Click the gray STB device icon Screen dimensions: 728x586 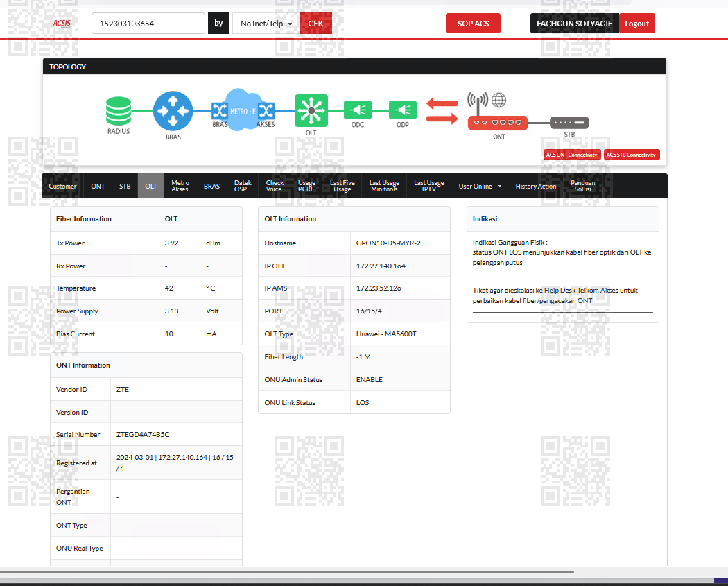point(570,123)
